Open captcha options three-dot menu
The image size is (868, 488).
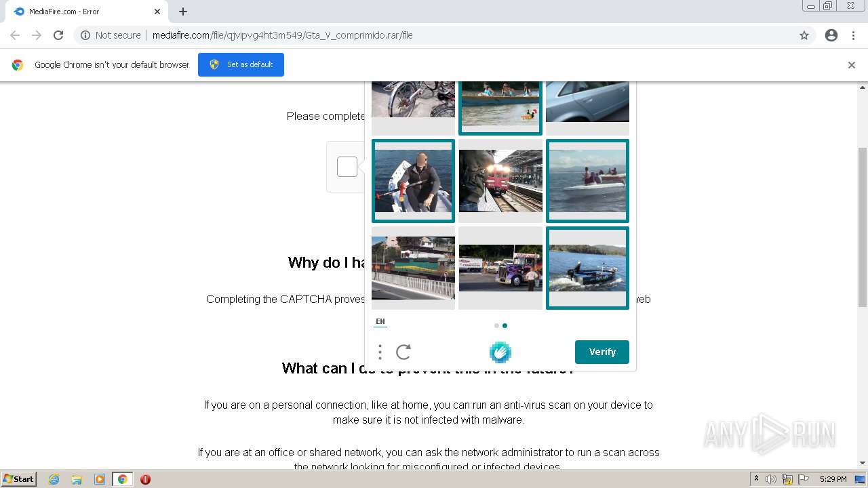(380, 352)
